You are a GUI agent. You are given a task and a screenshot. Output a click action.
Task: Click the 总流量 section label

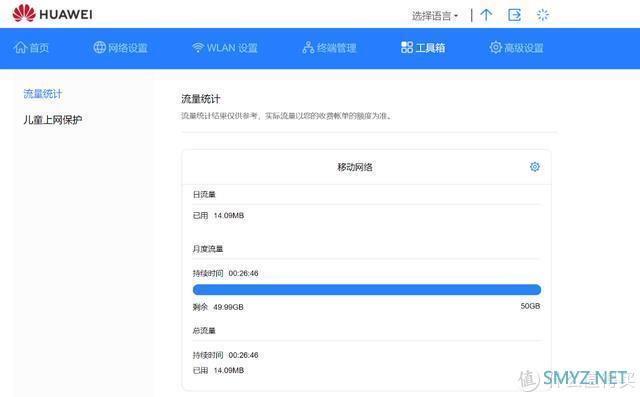click(204, 330)
